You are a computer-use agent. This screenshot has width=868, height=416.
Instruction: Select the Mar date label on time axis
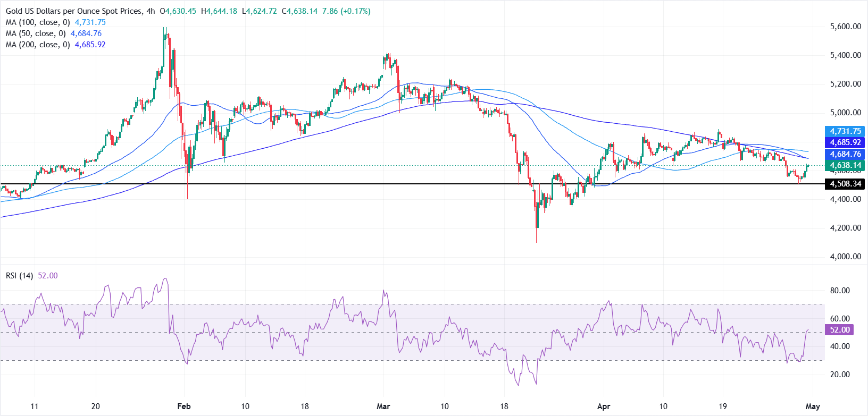click(x=383, y=406)
